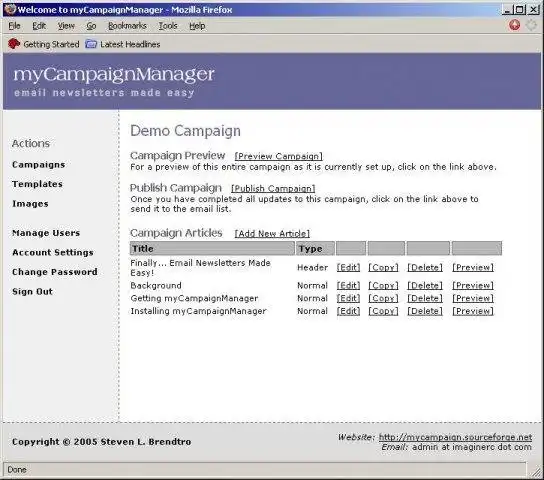544x480 pixels.
Task: Click Sign Out link
Action: pyautogui.click(x=33, y=291)
